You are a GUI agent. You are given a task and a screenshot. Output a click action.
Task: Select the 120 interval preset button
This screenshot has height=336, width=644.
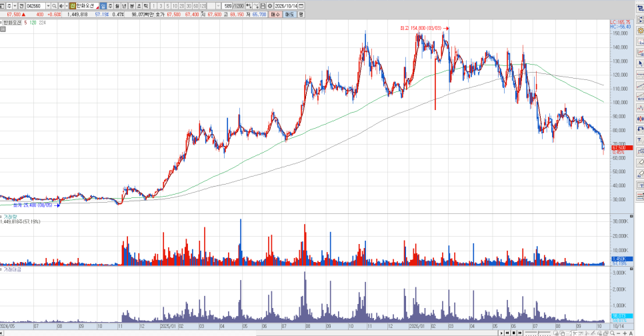coord(203,6)
